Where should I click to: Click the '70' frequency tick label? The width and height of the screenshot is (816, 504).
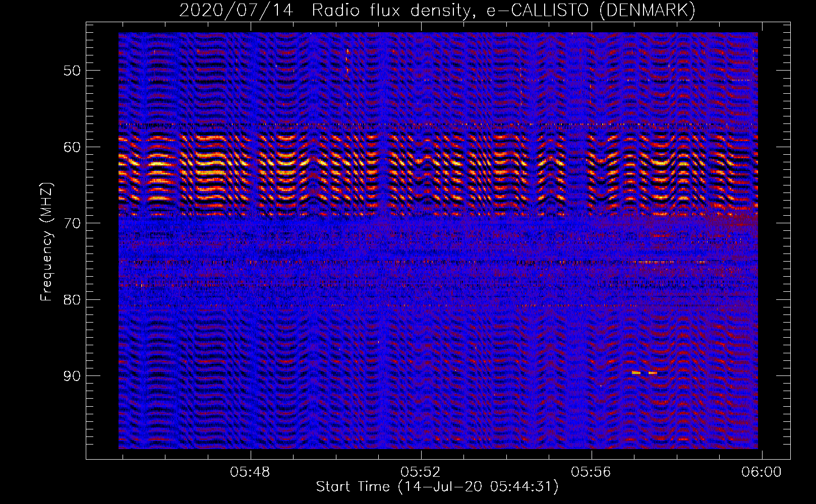pyautogui.click(x=72, y=223)
